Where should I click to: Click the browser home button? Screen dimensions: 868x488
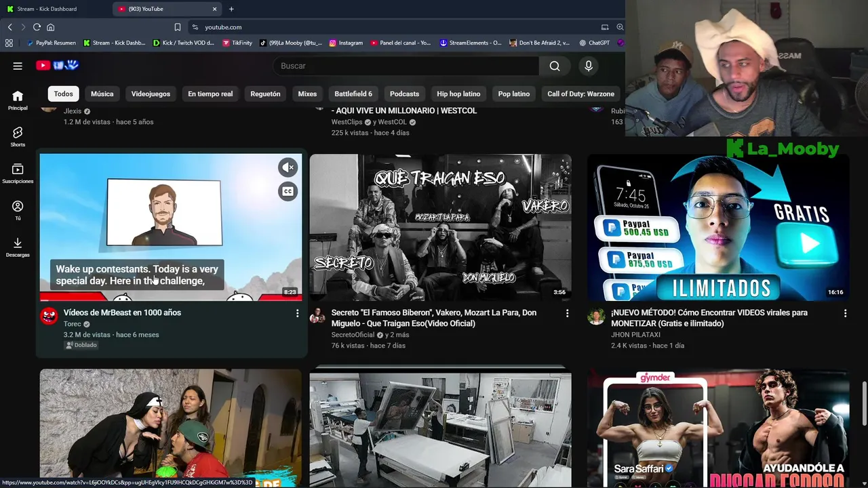coord(50,27)
